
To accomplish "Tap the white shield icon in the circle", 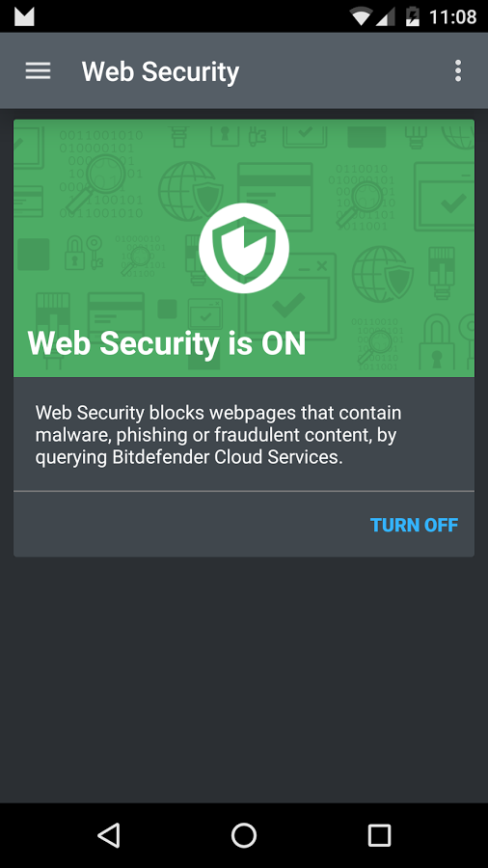I will (x=244, y=248).
